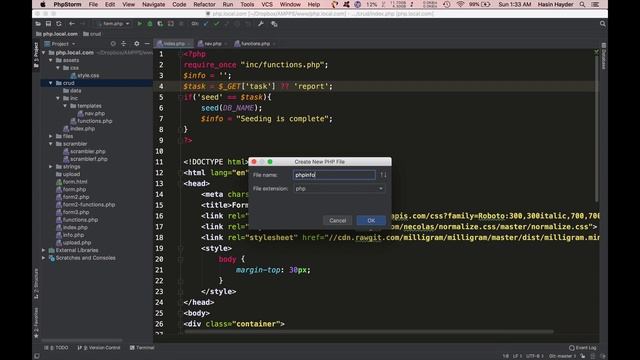
Task: Open the File menu
Action: point(93,4)
